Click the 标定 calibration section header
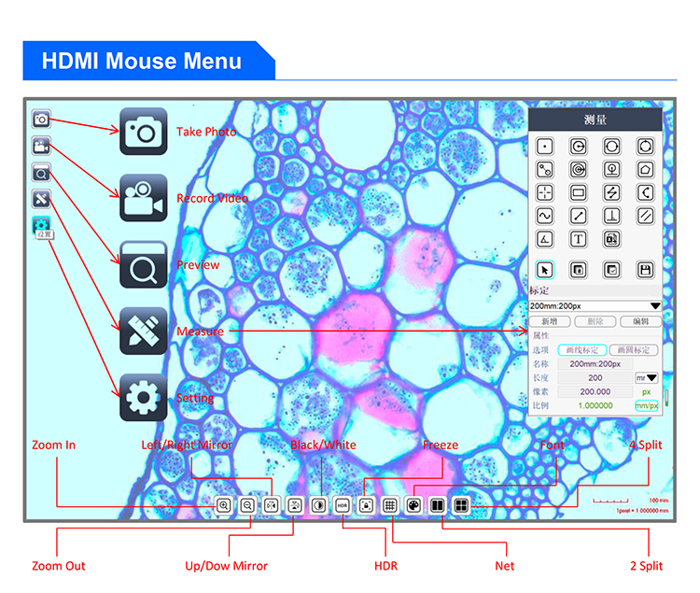 click(595, 291)
